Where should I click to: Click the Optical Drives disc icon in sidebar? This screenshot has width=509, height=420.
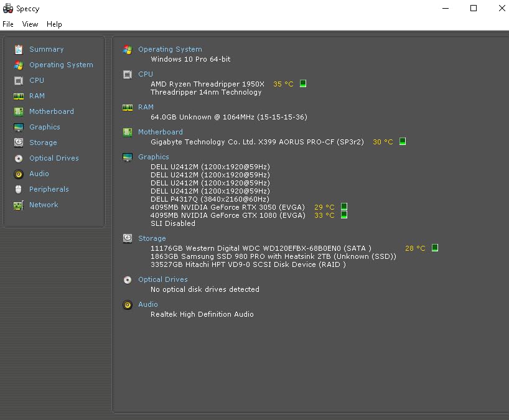(x=19, y=159)
